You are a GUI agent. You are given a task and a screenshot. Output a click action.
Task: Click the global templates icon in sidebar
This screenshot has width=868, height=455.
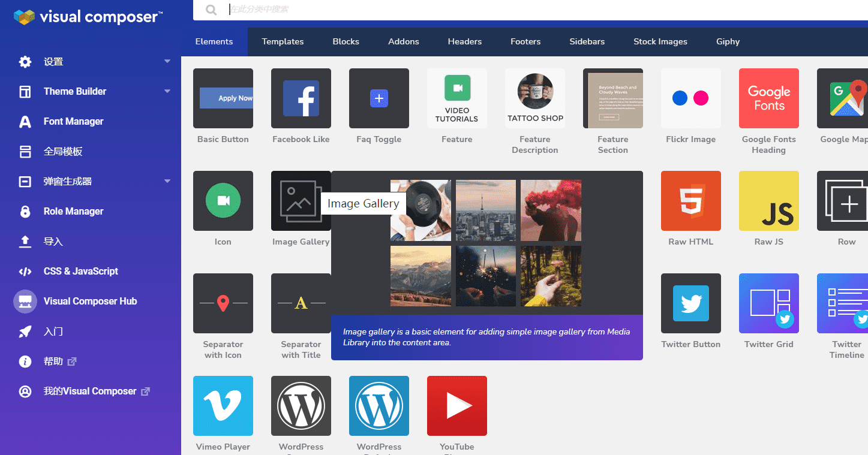tap(25, 152)
